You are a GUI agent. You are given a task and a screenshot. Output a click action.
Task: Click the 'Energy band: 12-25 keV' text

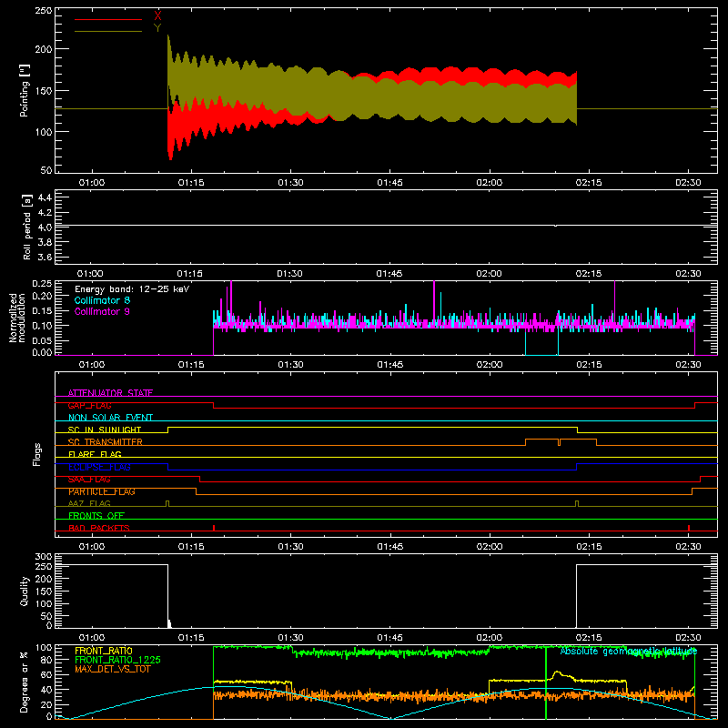click(x=132, y=289)
